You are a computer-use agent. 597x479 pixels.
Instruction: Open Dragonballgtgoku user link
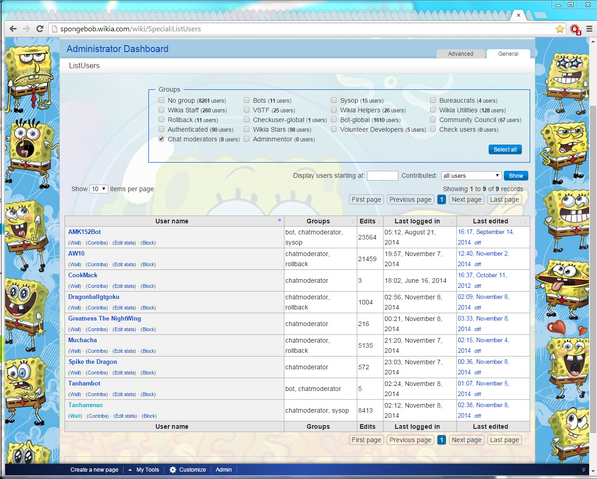tap(94, 297)
